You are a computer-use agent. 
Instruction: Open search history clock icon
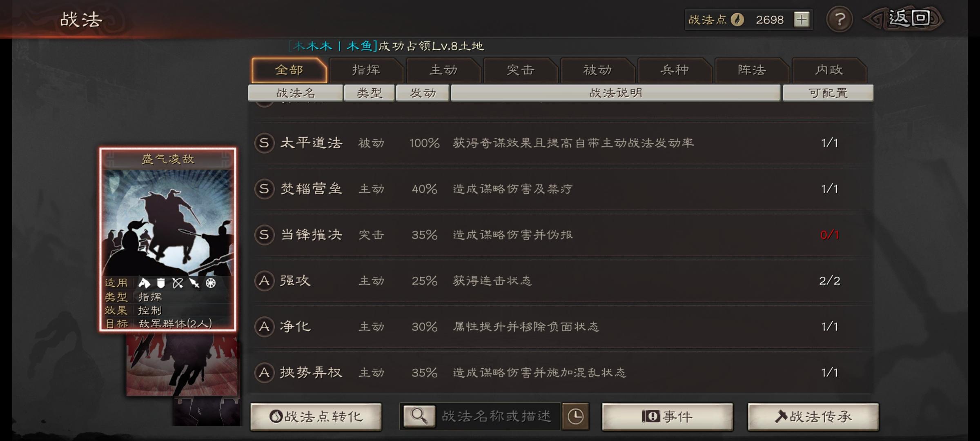click(576, 416)
